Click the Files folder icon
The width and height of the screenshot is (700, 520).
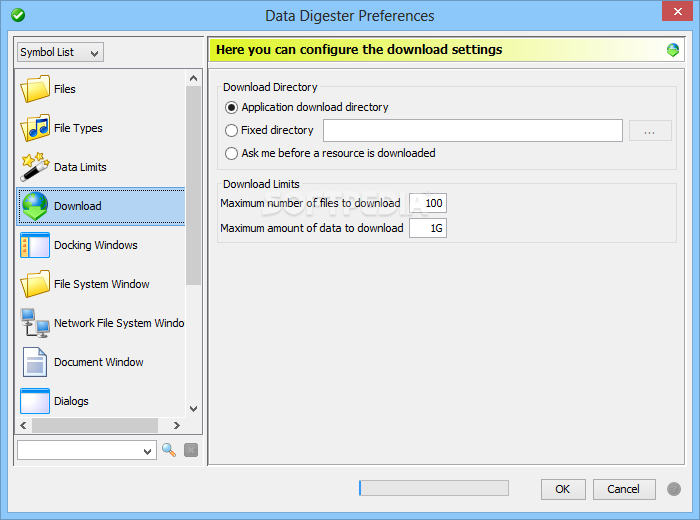(35, 88)
